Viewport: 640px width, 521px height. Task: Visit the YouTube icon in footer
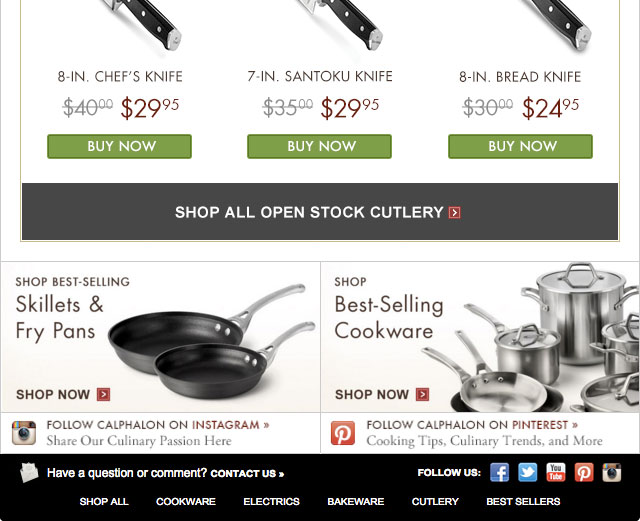[x=556, y=472]
